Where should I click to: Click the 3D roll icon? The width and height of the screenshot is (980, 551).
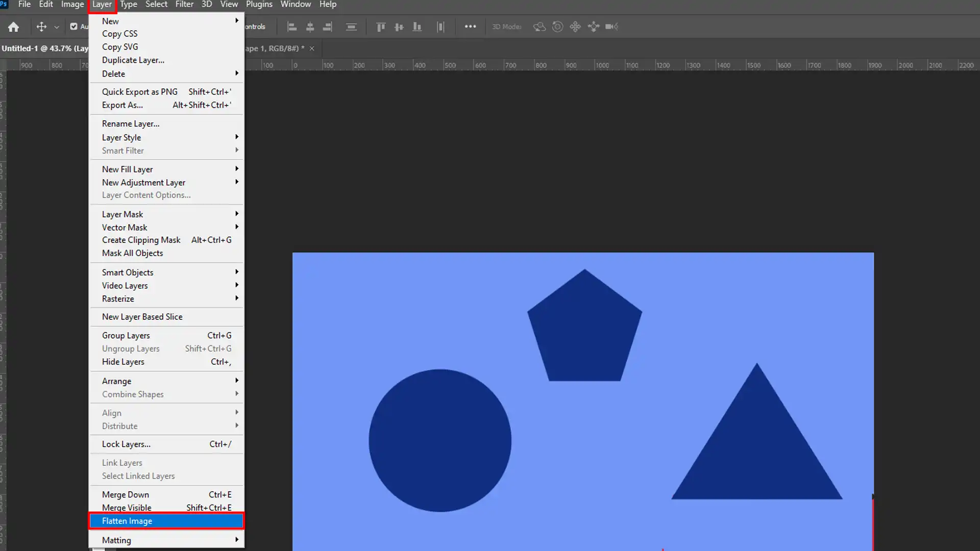(x=557, y=27)
